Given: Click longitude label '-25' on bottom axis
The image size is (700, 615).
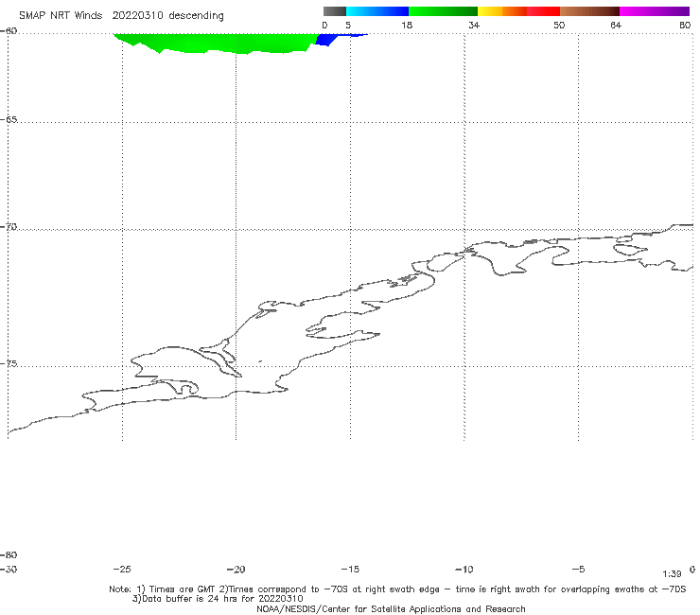Looking at the screenshot, I should click(122, 570).
